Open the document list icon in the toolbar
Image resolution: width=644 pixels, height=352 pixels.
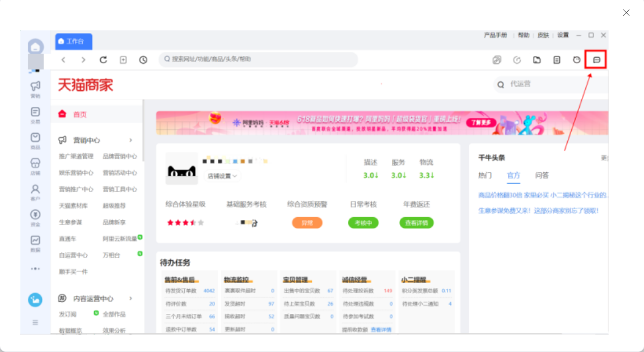click(x=557, y=60)
